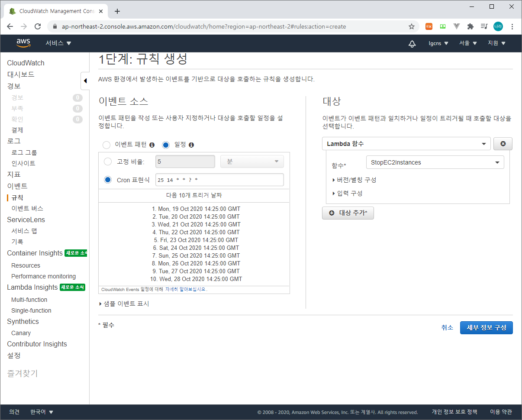Screen dimensions: 522x420
Task: Open the Lambda 함수 target type dropdown
Action: pos(406,144)
